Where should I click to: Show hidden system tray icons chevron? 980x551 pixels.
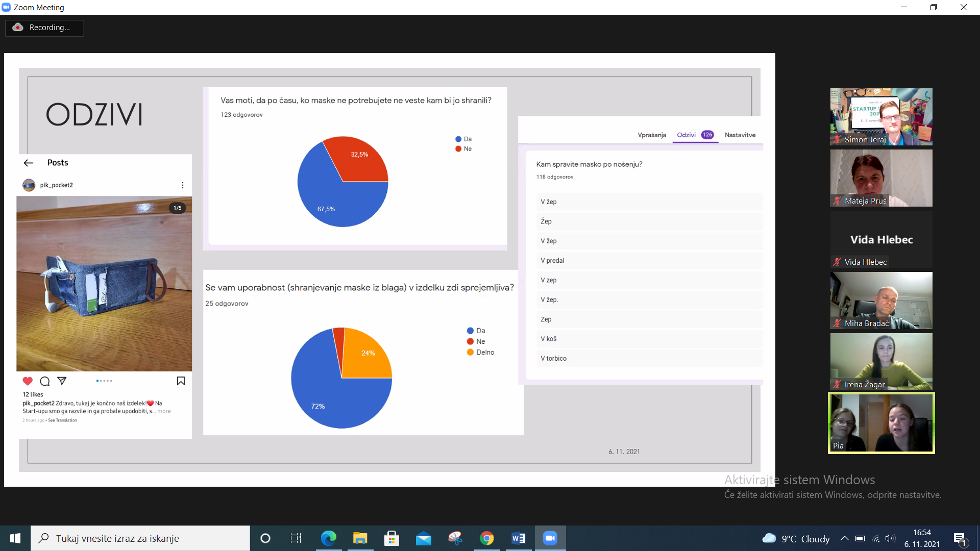click(x=844, y=539)
